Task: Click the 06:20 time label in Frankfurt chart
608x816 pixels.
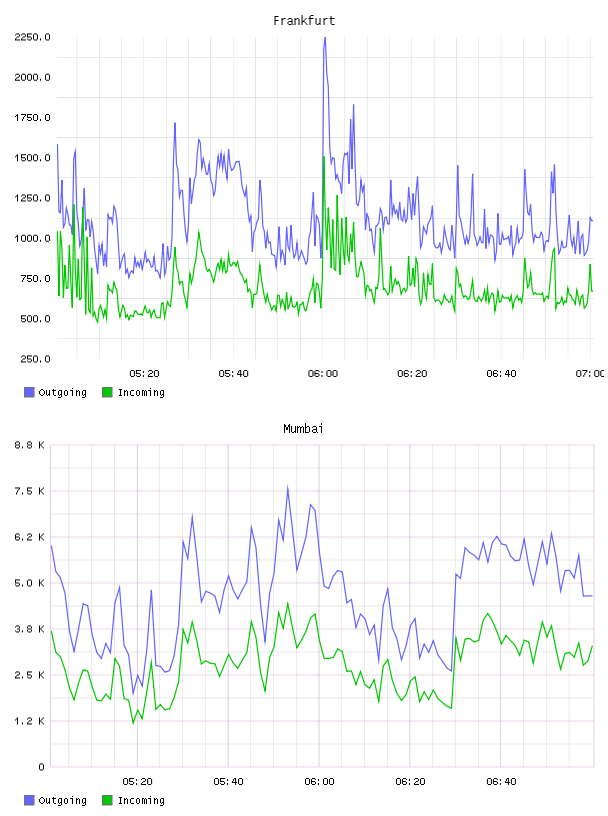Action: (412, 374)
